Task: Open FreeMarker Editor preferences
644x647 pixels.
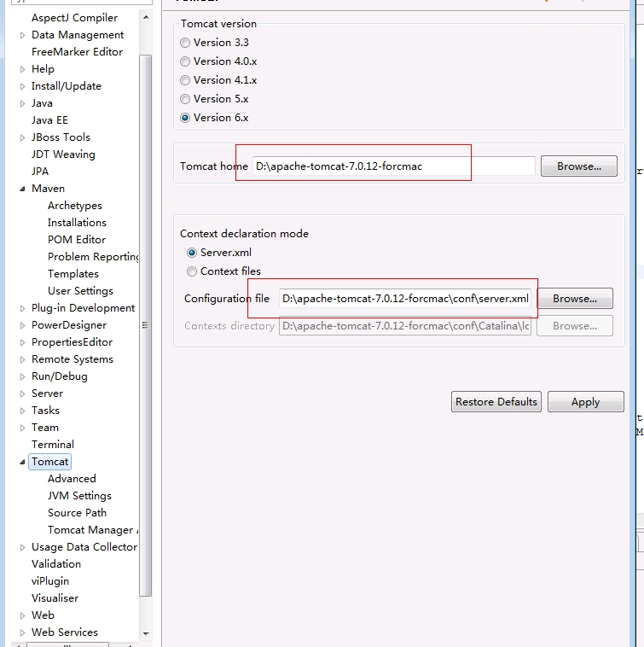Action: pos(77,52)
